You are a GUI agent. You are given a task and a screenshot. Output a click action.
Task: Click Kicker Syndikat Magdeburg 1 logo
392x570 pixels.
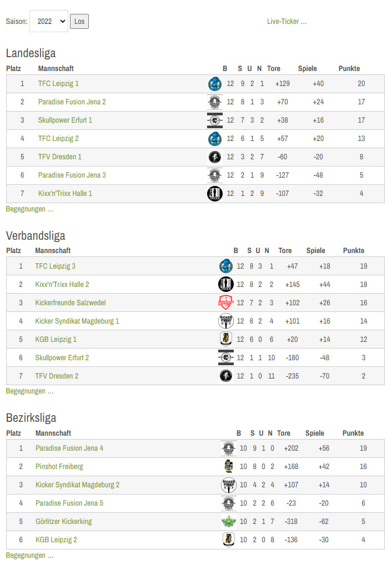[226, 321]
